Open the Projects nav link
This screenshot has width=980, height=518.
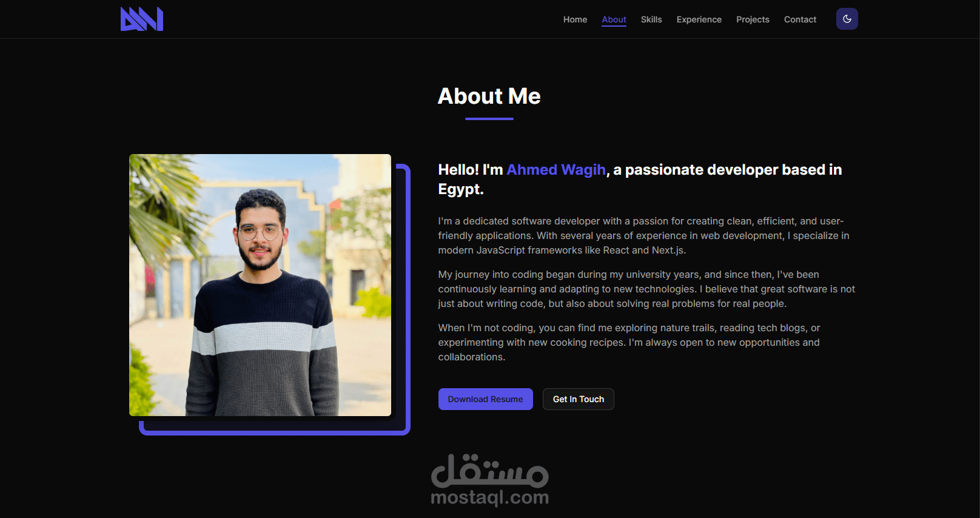753,19
